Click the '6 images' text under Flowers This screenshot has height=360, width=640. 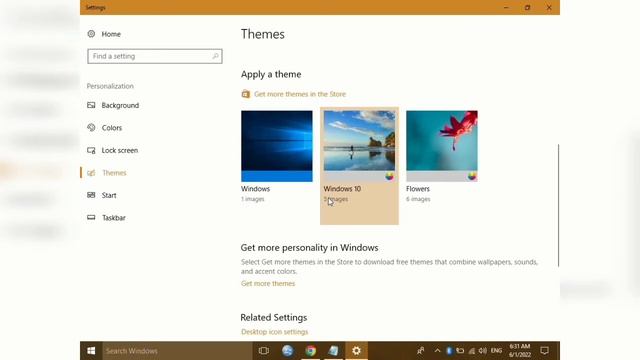coord(418,199)
